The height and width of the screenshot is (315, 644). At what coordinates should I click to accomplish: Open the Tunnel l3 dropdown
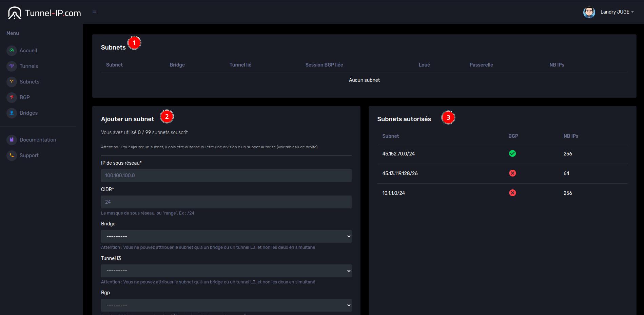[x=226, y=271]
